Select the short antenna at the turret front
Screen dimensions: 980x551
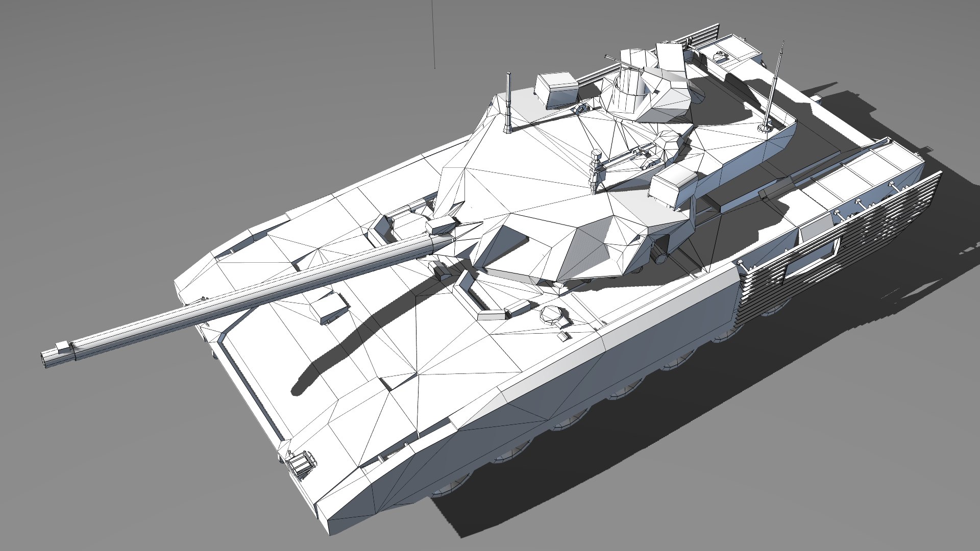point(508,103)
